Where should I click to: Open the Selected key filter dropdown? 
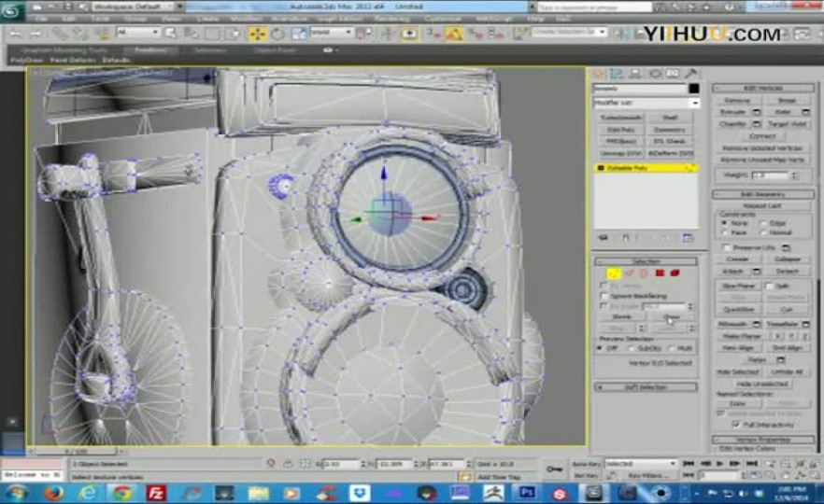(640, 464)
